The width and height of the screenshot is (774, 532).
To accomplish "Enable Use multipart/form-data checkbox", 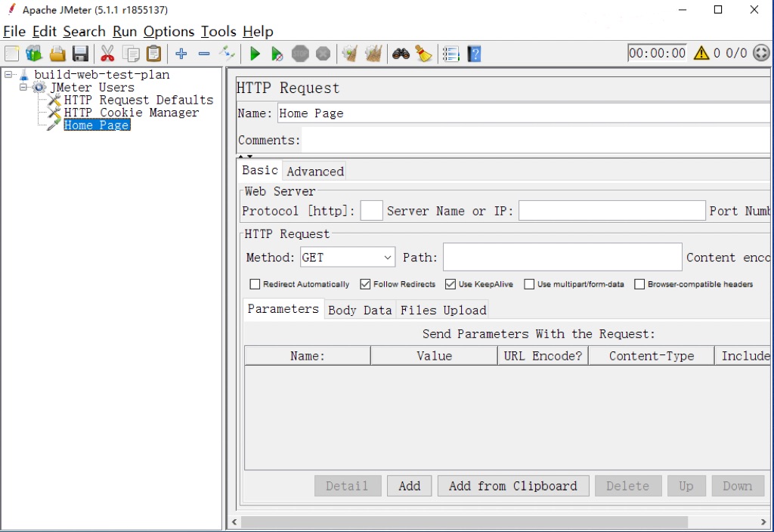I will point(529,284).
